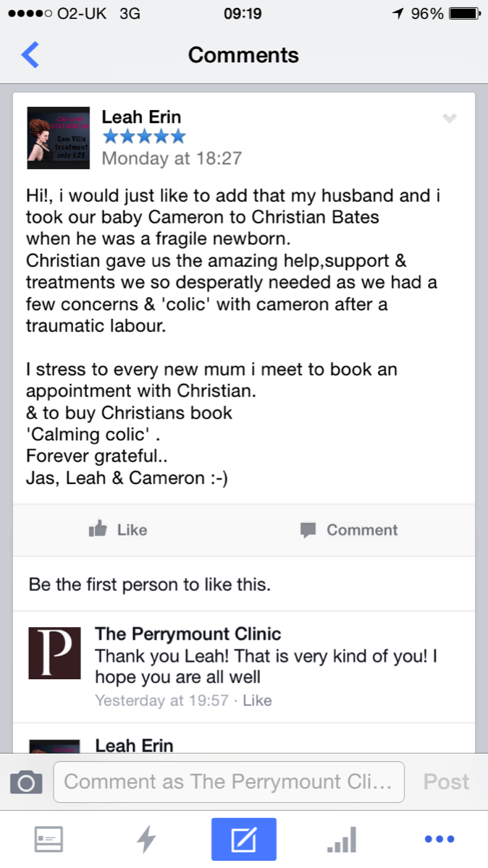Image resolution: width=488 pixels, height=868 pixels.
Task: Tap the blue back arrow
Action: pyautogui.click(x=30, y=55)
